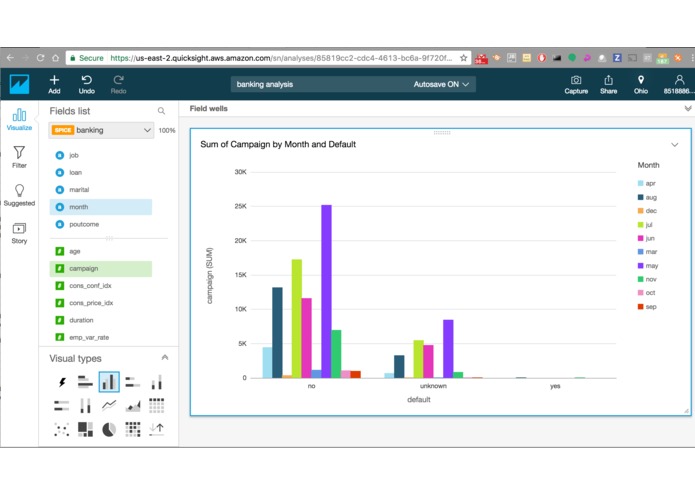The width and height of the screenshot is (695, 494).
Task: Reload the browser page
Action: tap(40, 58)
